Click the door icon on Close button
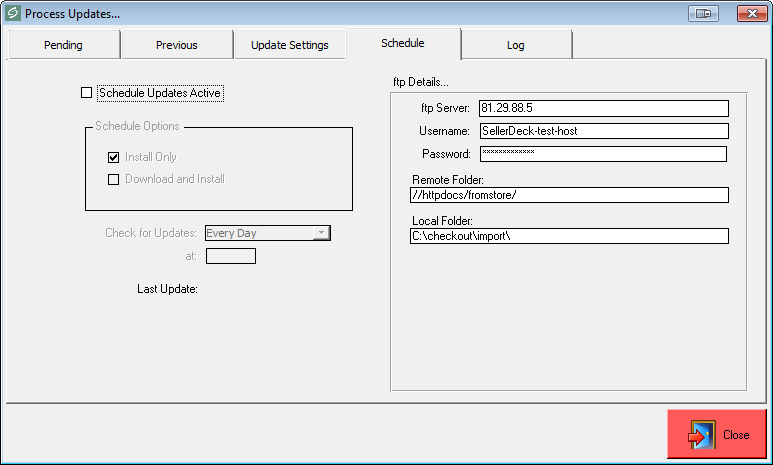Image resolution: width=773 pixels, height=465 pixels. pos(701,435)
